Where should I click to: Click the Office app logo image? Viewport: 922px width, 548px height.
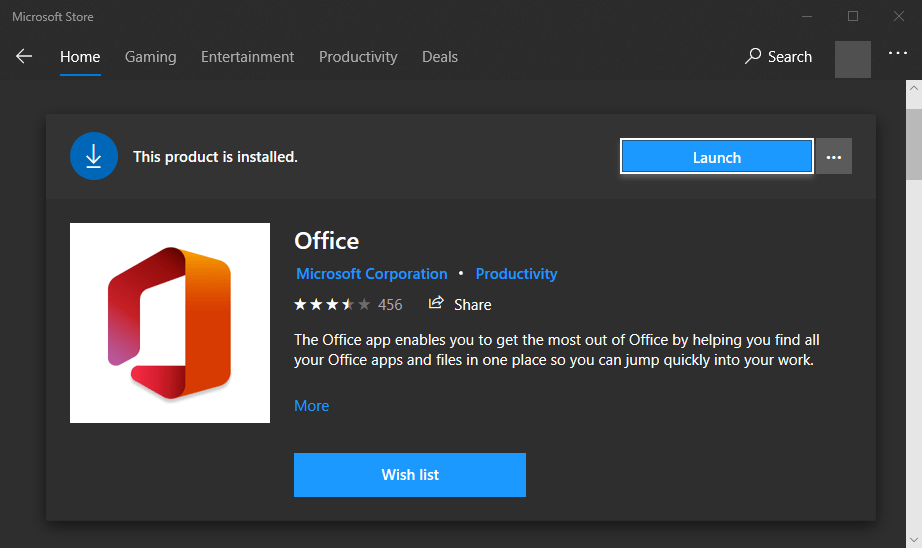click(x=170, y=323)
